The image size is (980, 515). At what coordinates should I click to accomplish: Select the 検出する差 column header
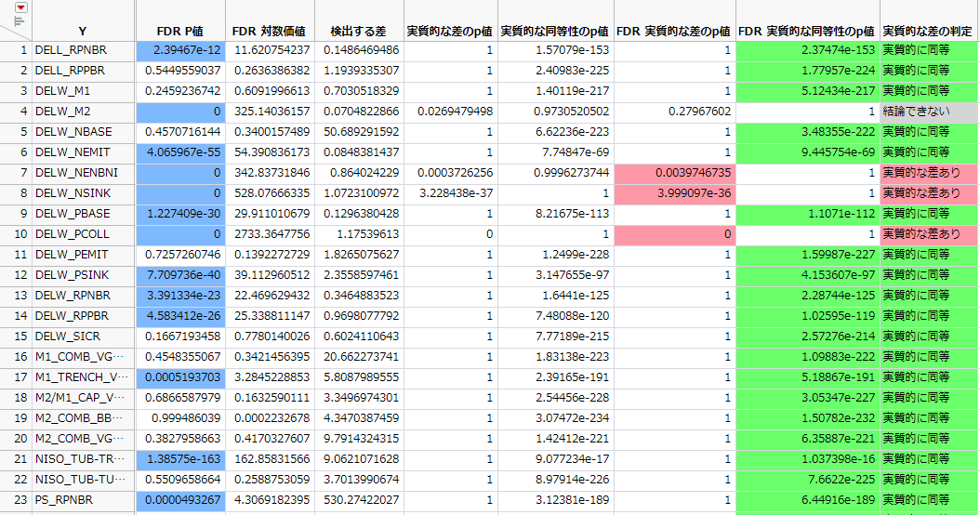359,32
